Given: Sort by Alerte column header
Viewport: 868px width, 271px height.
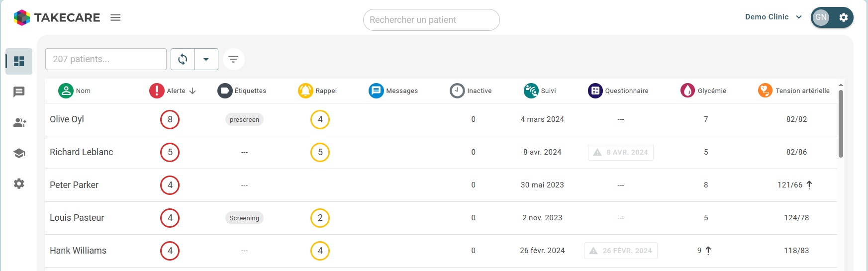Looking at the screenshot, I should point(176,91).
